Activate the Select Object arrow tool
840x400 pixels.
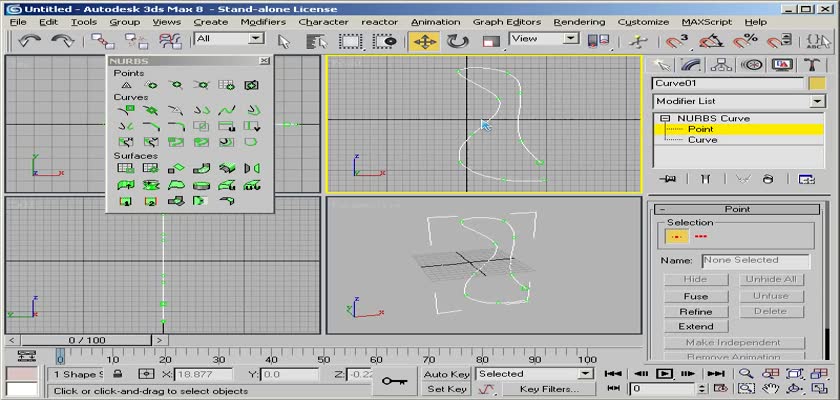(284, 41)
